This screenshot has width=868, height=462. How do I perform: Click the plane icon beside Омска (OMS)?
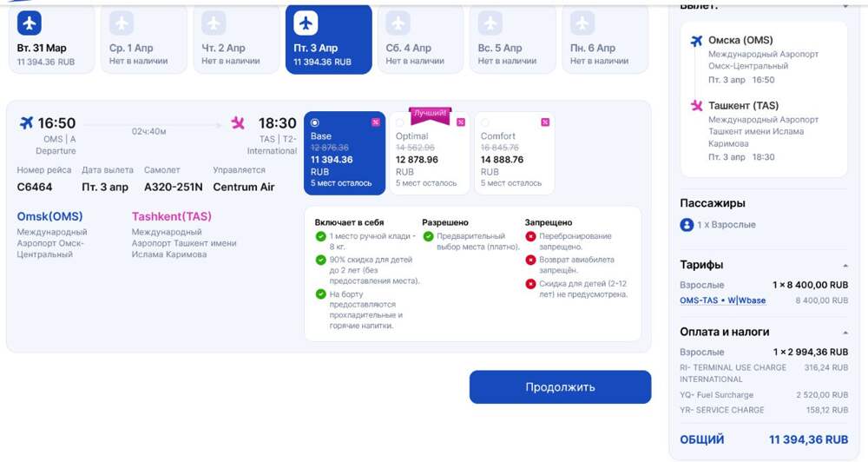click(x=696, y=41)
